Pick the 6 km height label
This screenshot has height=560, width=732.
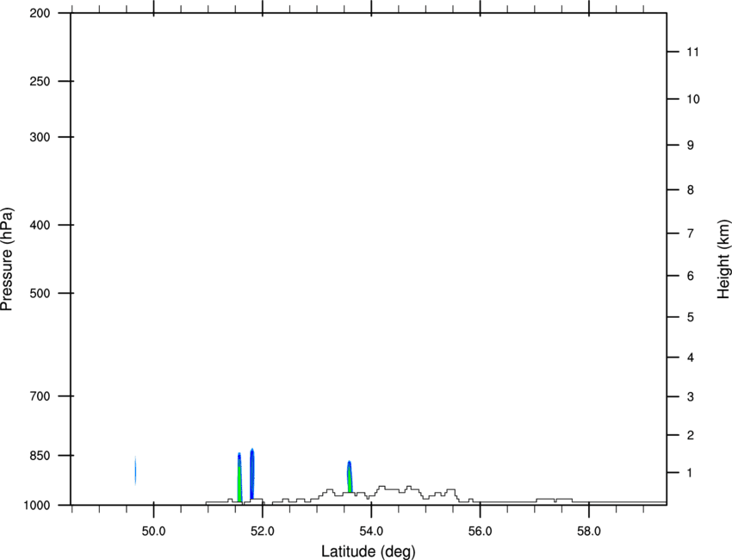(x=691, y=276)
